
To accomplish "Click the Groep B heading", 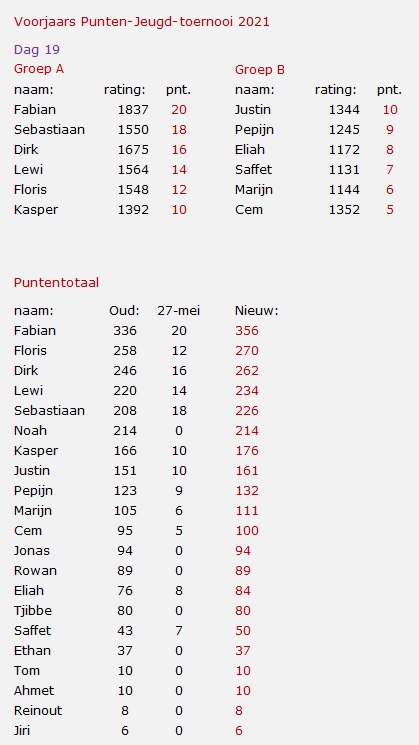I will point(260,70).
